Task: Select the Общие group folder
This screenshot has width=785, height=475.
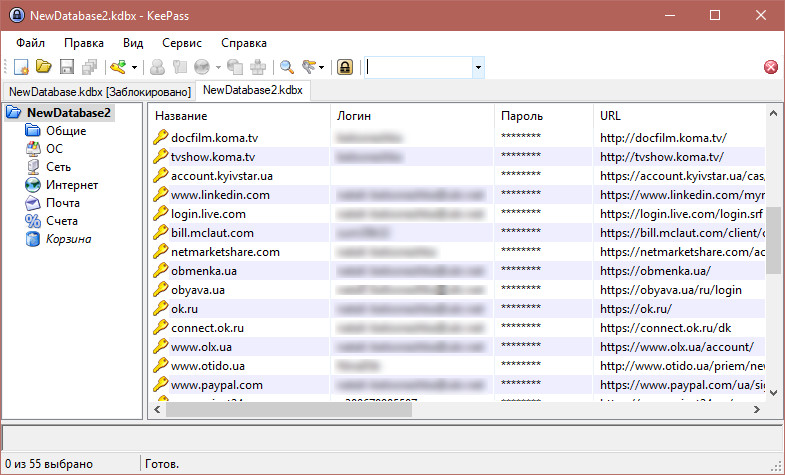Action: pos(66,131)
